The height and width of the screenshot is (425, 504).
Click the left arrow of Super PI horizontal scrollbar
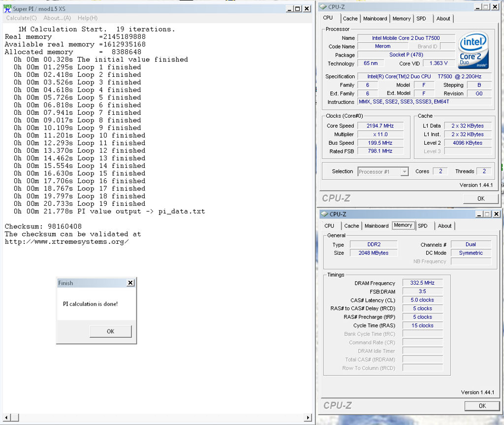click(x=7, y=418)
